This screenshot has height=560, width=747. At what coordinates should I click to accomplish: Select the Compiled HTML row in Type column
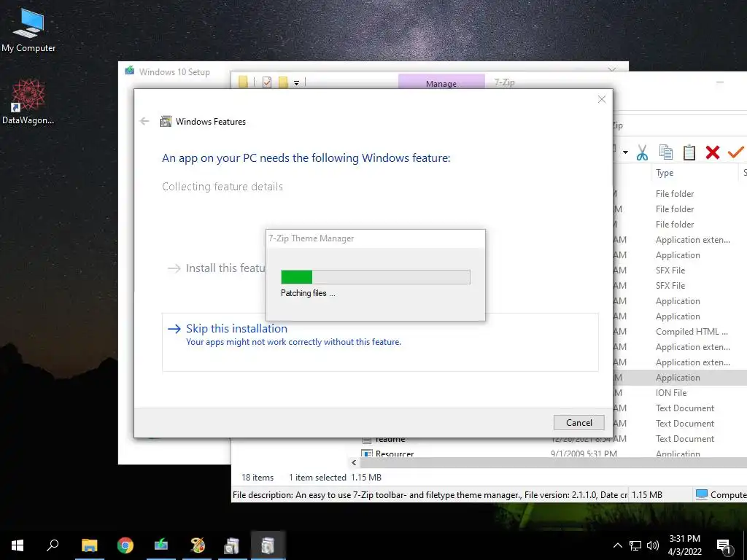tap(692, 332)
